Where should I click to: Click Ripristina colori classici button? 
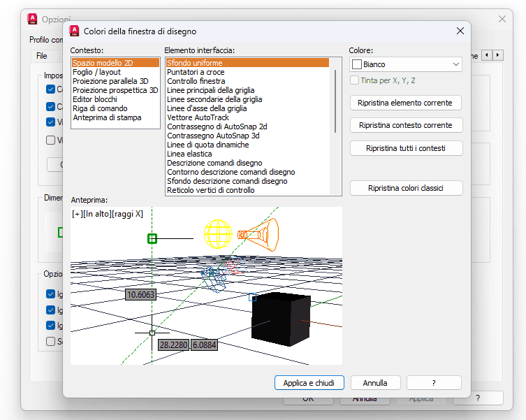405,188
